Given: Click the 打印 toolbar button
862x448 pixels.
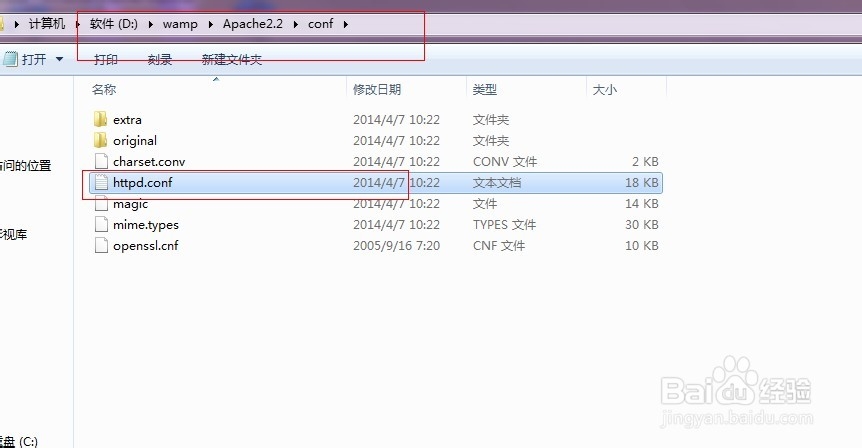Looking at the screenshot, I should tap(106, 59).
